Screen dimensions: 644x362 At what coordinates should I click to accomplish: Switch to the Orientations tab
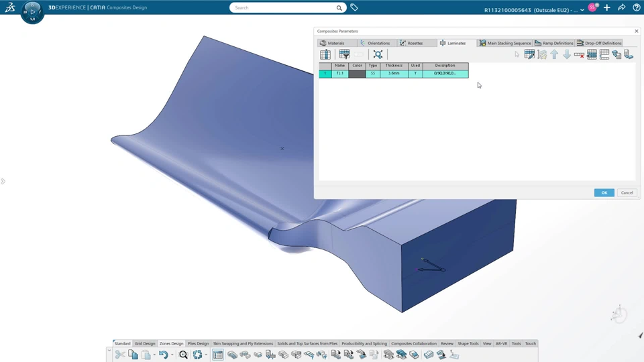coord(378,43)
